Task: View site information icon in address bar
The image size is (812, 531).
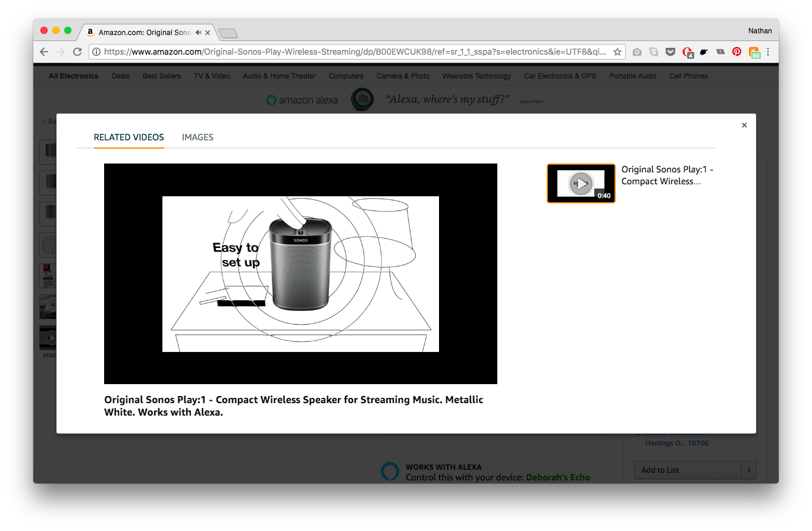Action: pyautogui.click(x=96, y=52)
